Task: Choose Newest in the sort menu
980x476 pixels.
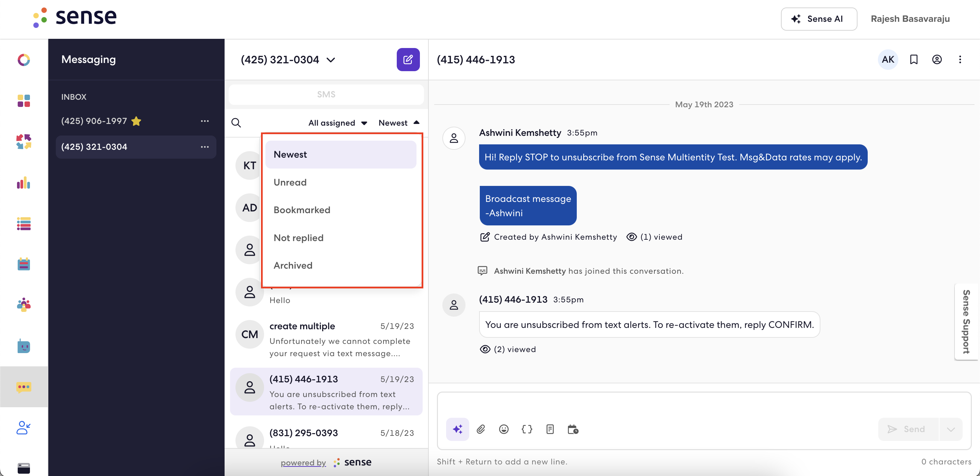Action: tap(341, 154)
